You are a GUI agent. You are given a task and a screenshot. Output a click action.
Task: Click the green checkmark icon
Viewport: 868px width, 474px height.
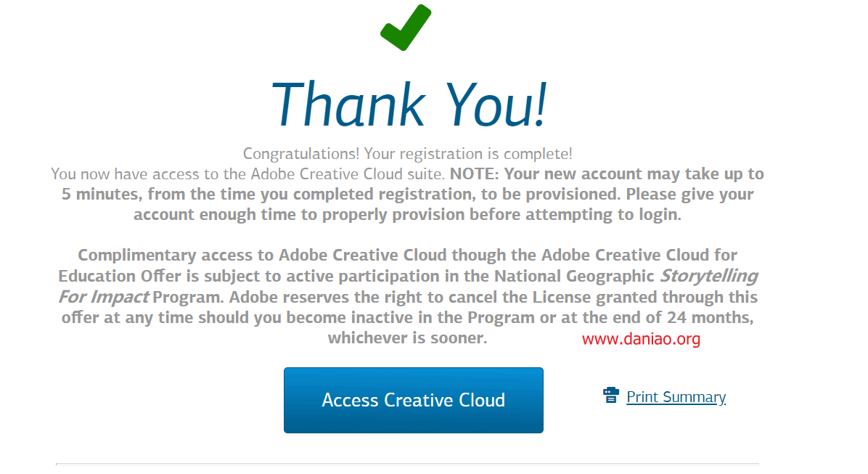[x=406, y=27]
